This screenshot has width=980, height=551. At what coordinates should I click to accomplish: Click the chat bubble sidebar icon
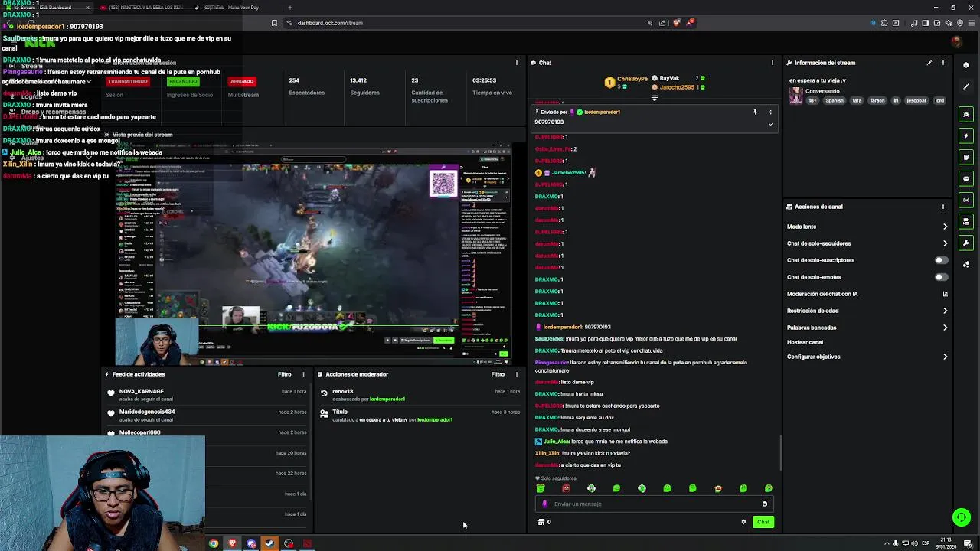pyautogui.click(x=966, y=178)
